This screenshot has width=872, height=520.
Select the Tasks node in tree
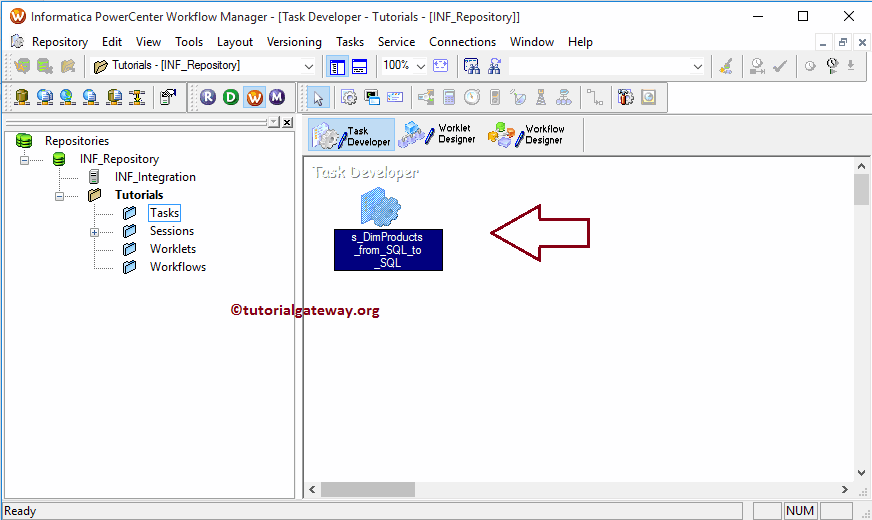click(x=165, y=213)
